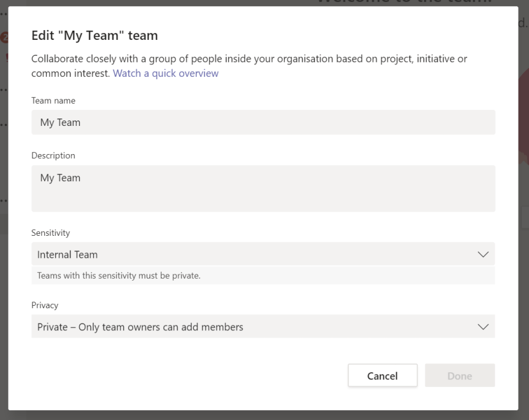Click the 'Only team owners can add members' text
This screenshot has height=420, width=529.
[161, 327]
